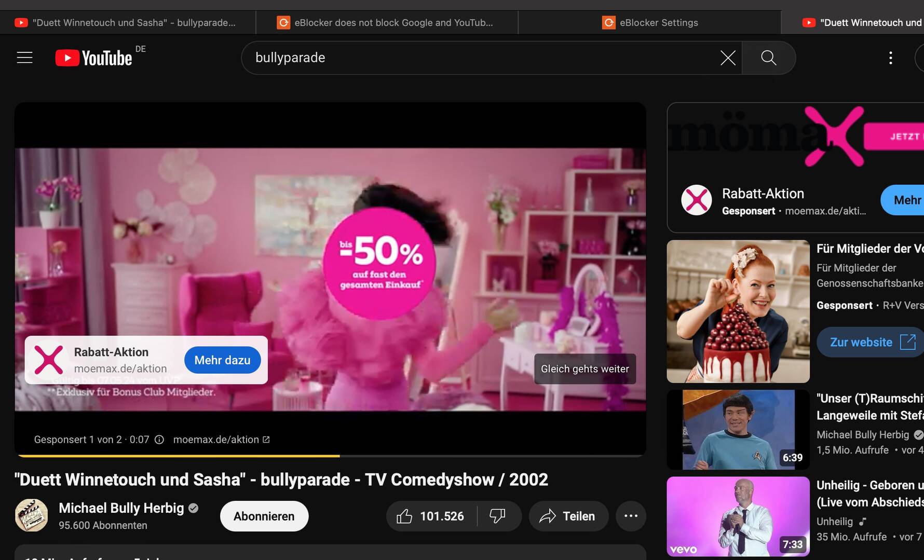
Task: Click the video title Duett Winnetouch und Sasha
Action: 281,480
